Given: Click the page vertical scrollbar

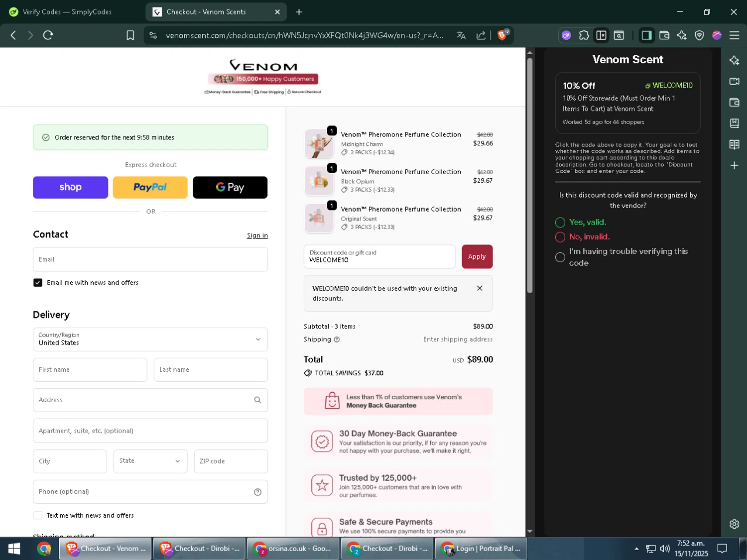Looking at the screenshot, I should pos(530,175).
